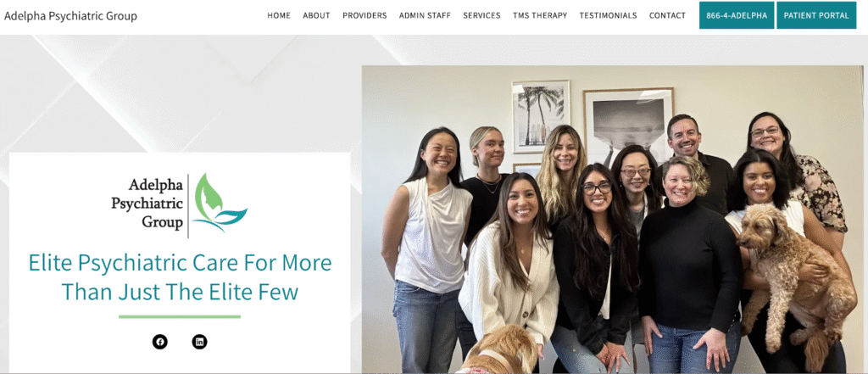This screenshot has height=374, width=868.
Task: Click the Adelpha Psychiatric Group site title
Action: 70,16
